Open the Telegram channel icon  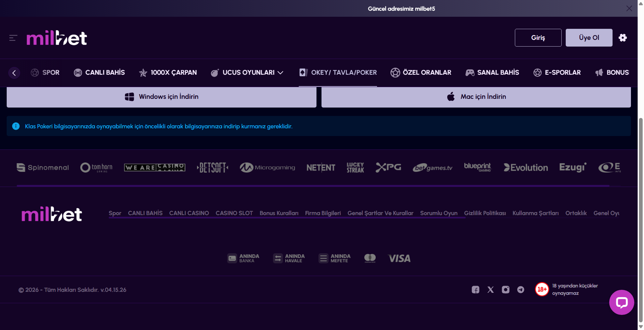pyautogui.click(x=521, y=290)
